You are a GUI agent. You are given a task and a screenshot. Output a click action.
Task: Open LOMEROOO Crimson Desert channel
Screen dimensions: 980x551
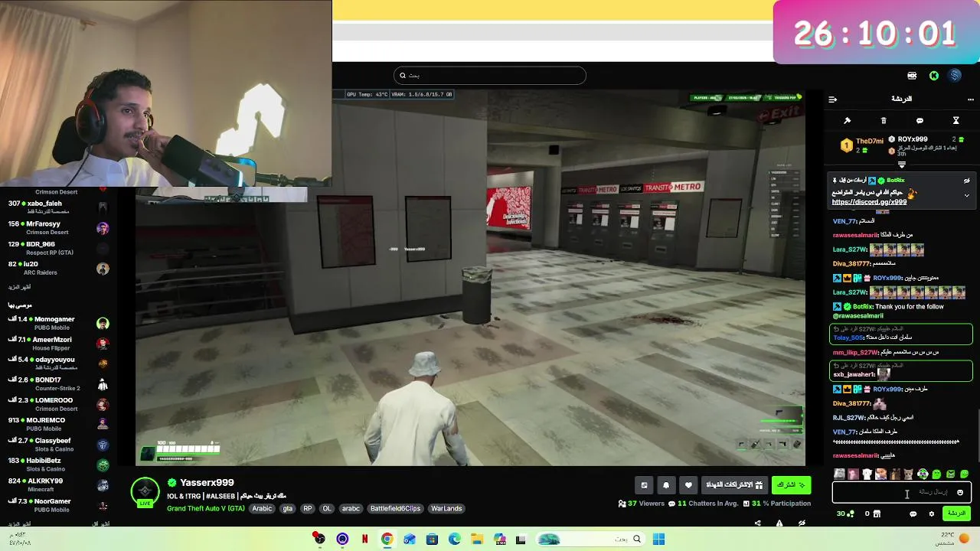click(x=58, y=404)
